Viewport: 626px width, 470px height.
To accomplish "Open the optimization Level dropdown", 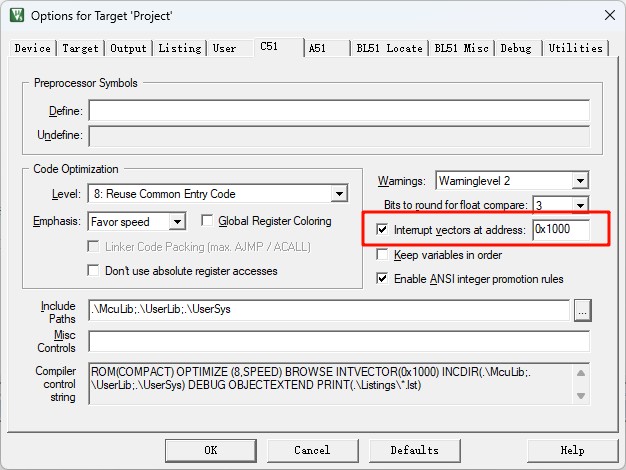I will (x=339, y=194).
